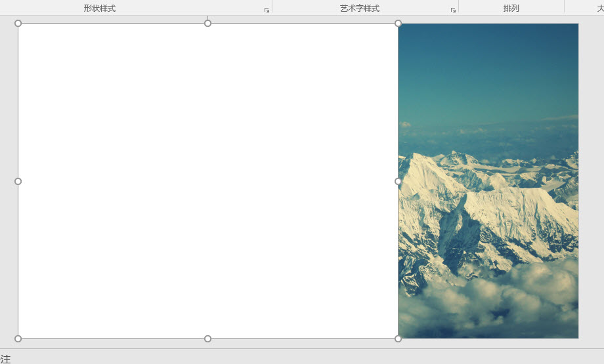Click the left-middle resize handle of the shape
The image size is (604, 364).
tap(18, 181)
